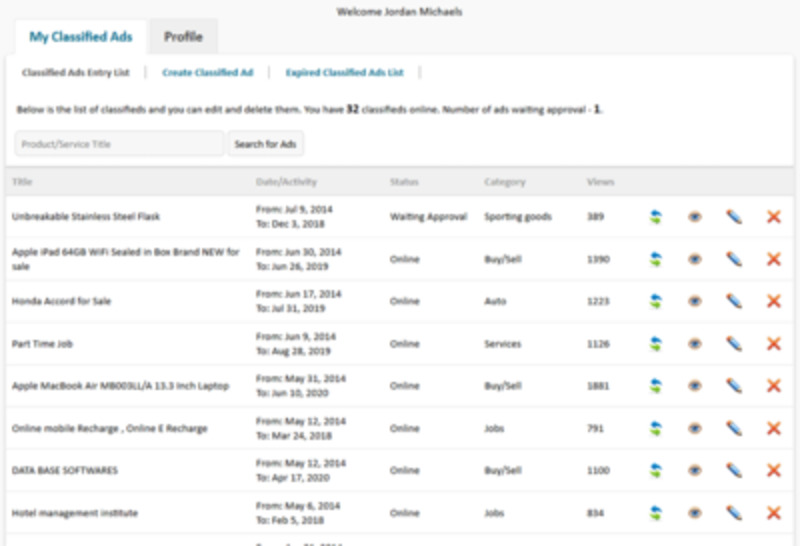800x546 pixels.
Task: Renew the DATA BASE SOFTWARES ad
Action: click(656, 470)
